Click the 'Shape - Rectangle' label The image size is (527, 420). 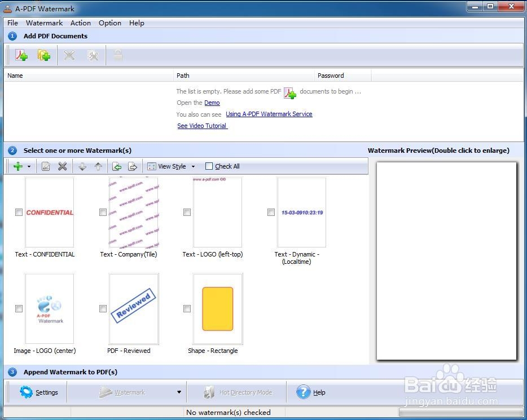(x=213, y=351)
